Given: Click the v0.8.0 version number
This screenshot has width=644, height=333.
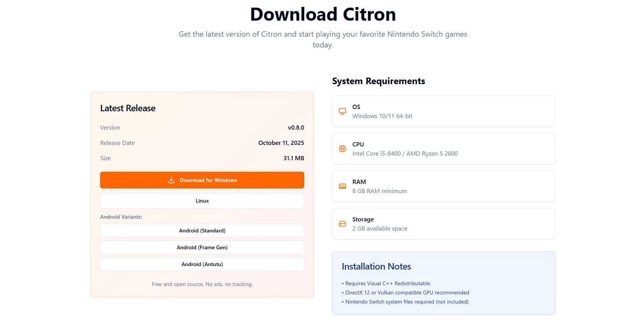Looking at the screenshot, I should point(296,128).
